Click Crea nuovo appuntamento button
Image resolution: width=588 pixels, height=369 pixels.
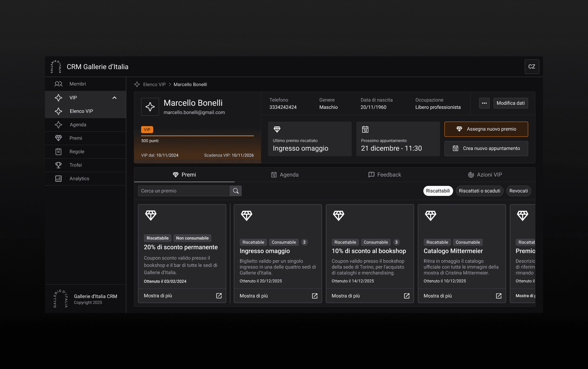point(486,149)
